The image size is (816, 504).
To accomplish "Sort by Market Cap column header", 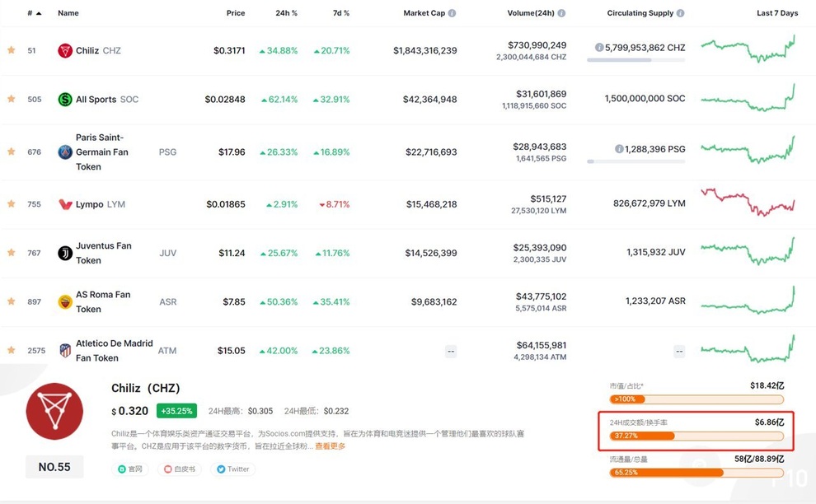I will (424, 13).
